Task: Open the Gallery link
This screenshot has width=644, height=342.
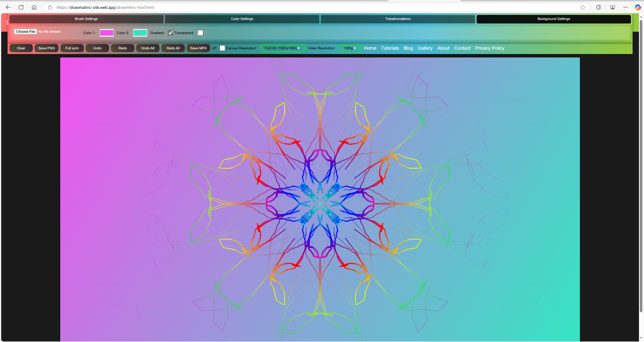Action: tap(425, 48)
